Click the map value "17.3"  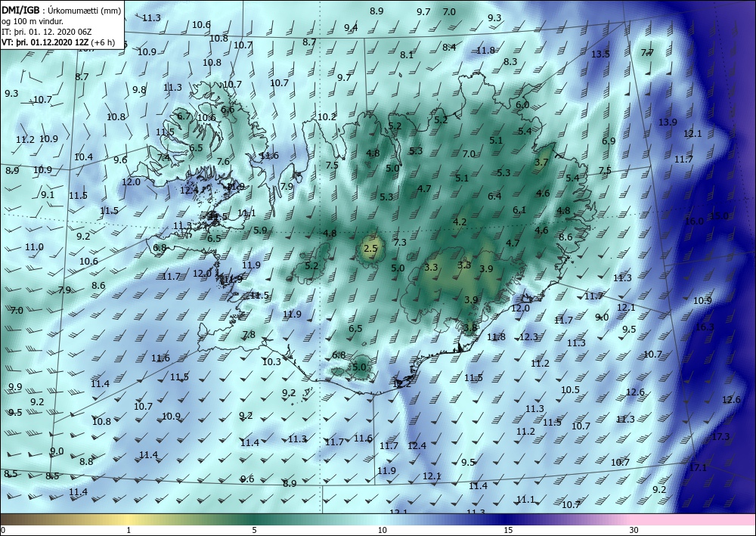(x=720, y=437)
